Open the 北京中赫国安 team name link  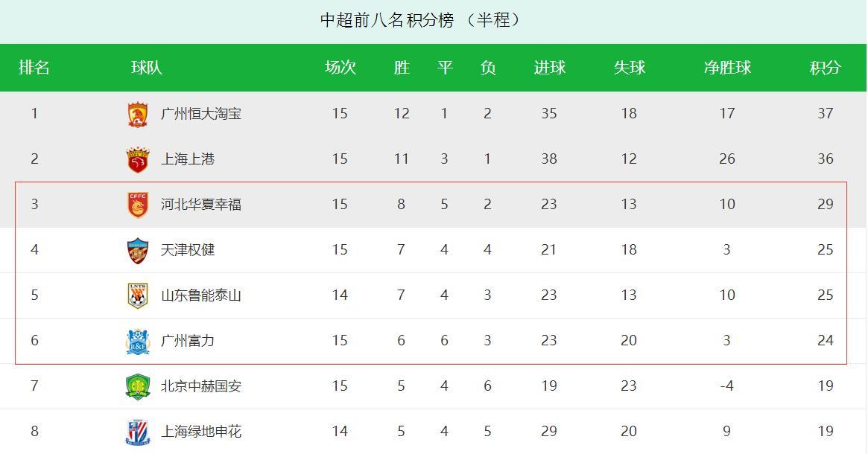(x=201, y=386)
